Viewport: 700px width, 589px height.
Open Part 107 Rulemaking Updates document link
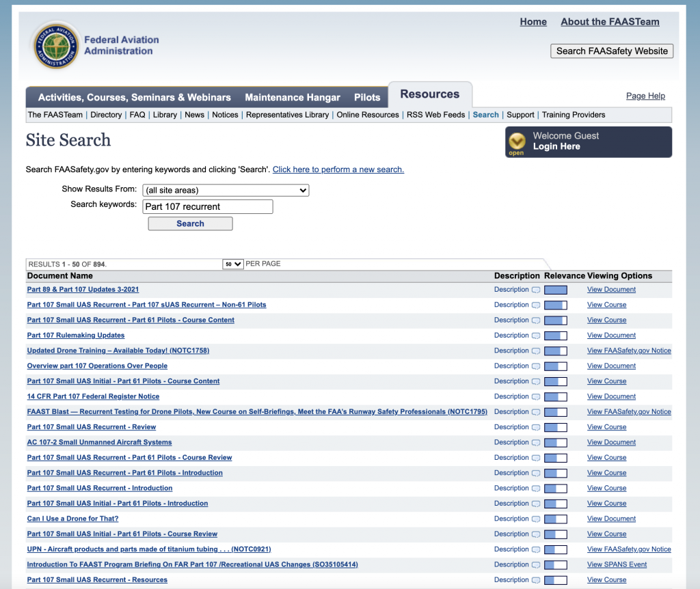(76, 335)
